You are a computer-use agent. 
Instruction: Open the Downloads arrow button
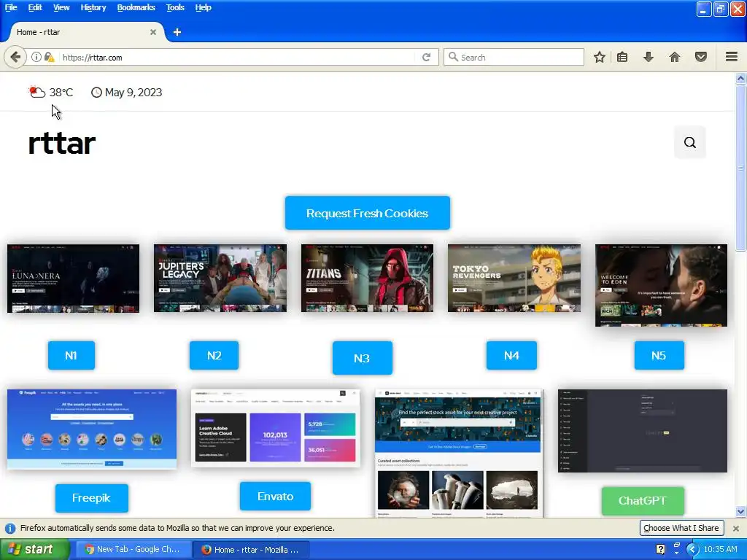[x=649, y=57]
